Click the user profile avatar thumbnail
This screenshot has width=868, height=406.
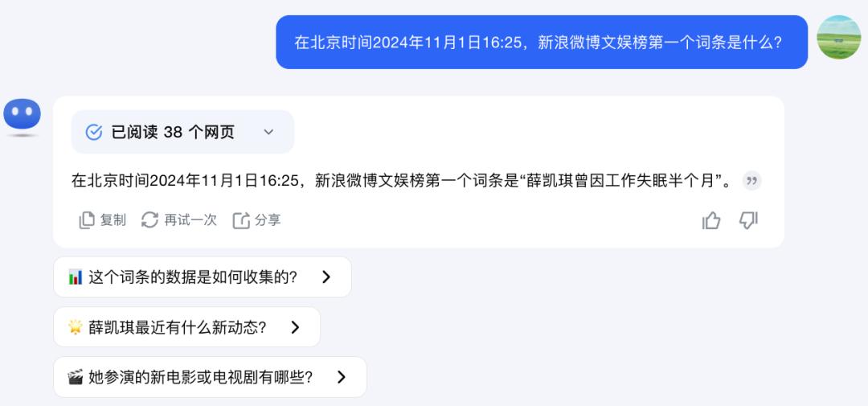tap(838, 37)
